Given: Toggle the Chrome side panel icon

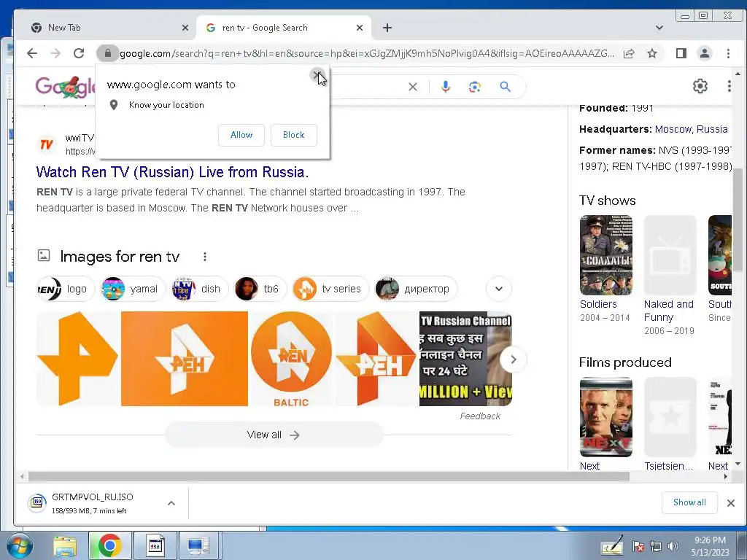Looking at the screenshot, I should click(681, 53).
